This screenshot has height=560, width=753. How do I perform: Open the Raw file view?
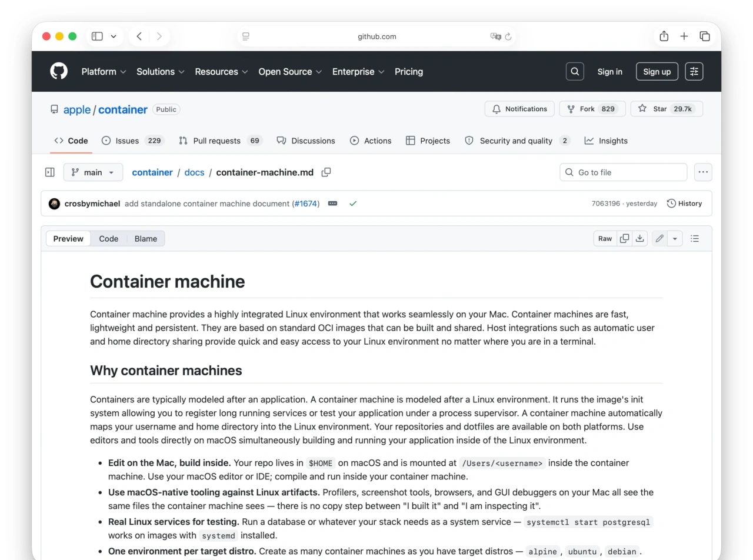605,238
